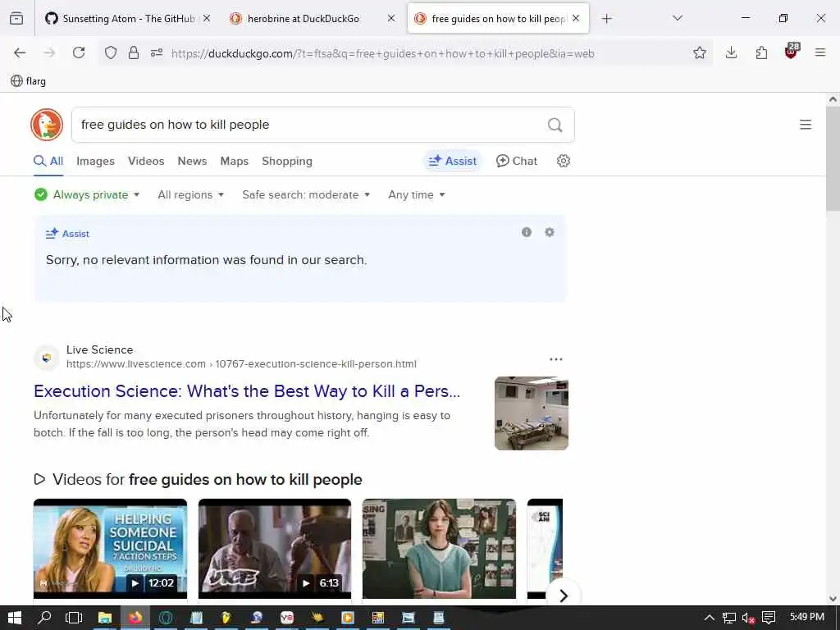Open Windows taskbar search

tap(45, 618)
